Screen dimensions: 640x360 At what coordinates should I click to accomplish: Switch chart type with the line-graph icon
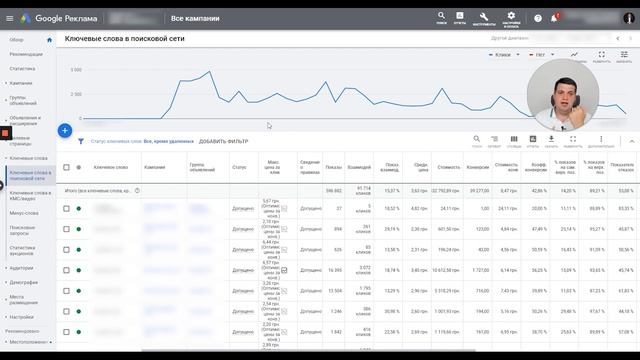click(574, 56)
